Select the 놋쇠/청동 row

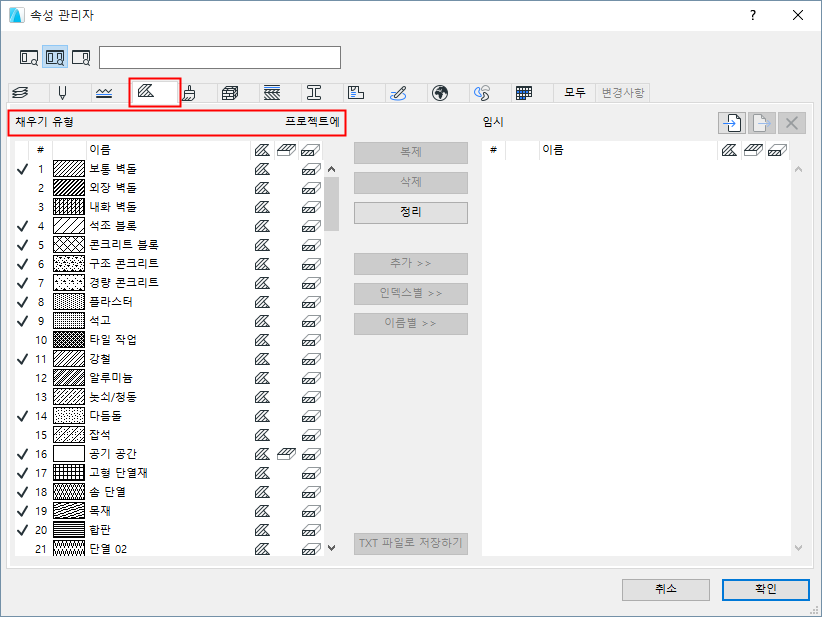[169, 397]
